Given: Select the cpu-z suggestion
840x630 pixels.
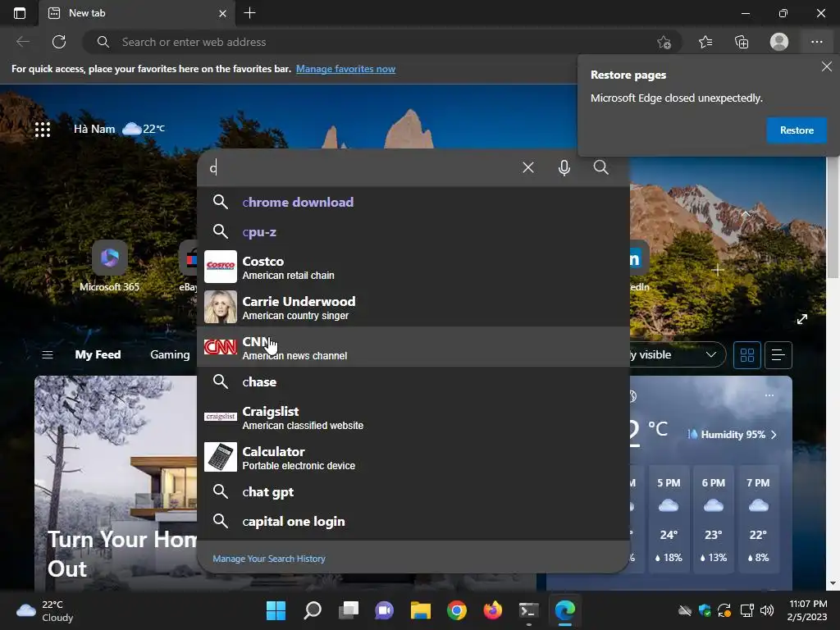Looking at the screenshot, I should click(x=413, y=231).
